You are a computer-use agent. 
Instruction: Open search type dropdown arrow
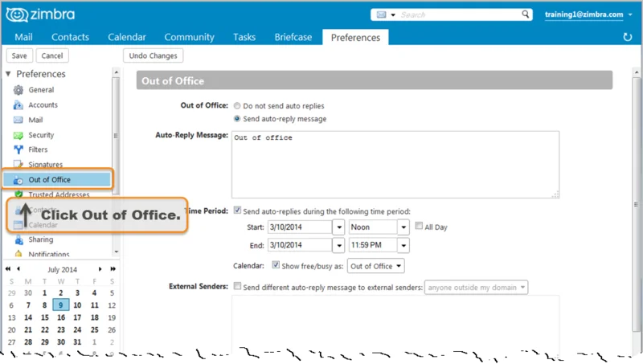click(393, 14)
